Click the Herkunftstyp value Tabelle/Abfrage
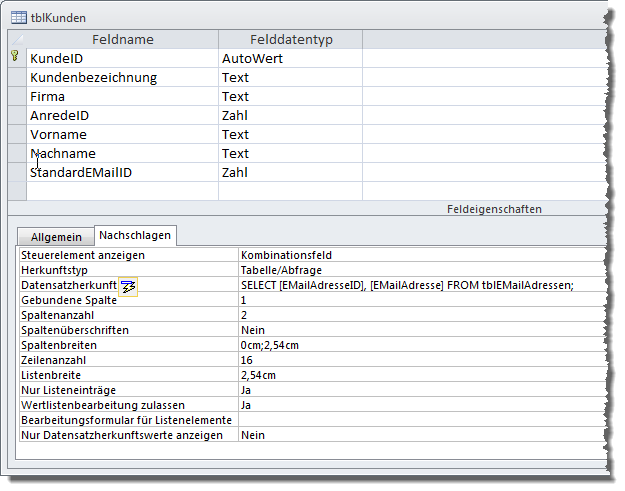The height and width of the screenshot is (491, 625). [x=420, y=270]
